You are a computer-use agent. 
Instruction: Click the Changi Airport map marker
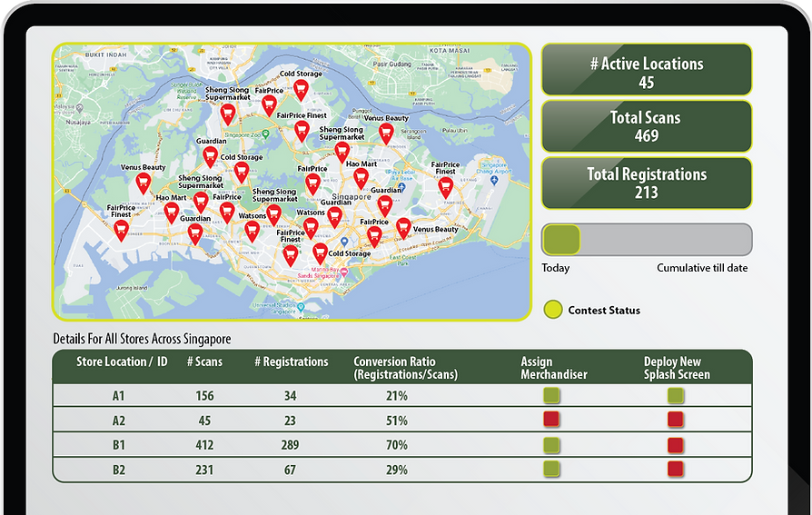tap(493, 180)
